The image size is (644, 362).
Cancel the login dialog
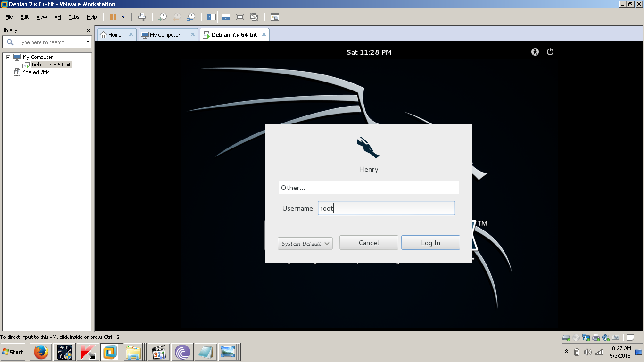pyautogui.click(x=369, y=243)
